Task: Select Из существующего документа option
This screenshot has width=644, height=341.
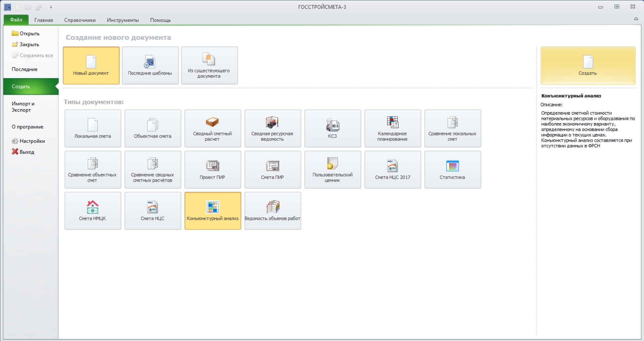Action: point(209,65)
